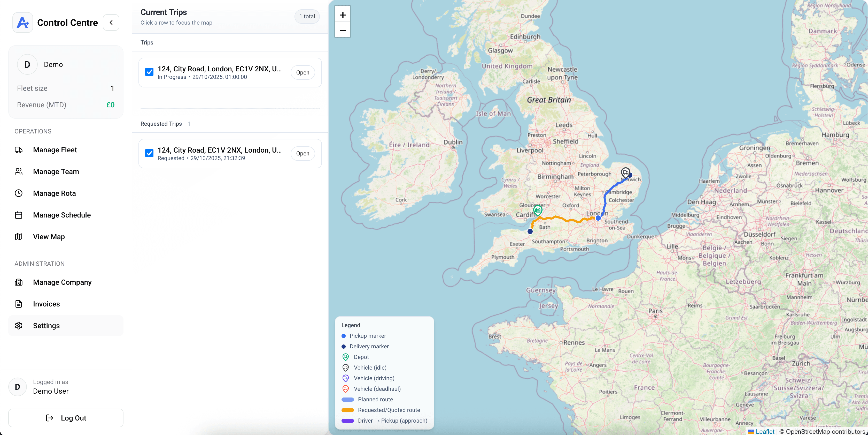Viewport: 868px width, 435px height.
Task: Click the Control Centre app logo
Action: 22,22
